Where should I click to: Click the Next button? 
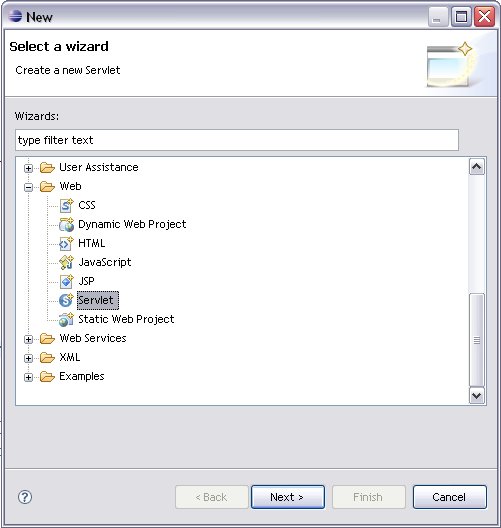[288, 497]
